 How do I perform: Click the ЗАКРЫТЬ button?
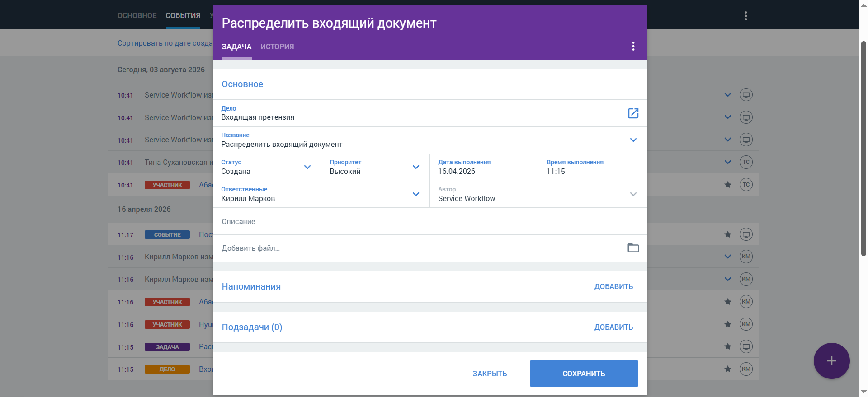click(x=490, y=374)
